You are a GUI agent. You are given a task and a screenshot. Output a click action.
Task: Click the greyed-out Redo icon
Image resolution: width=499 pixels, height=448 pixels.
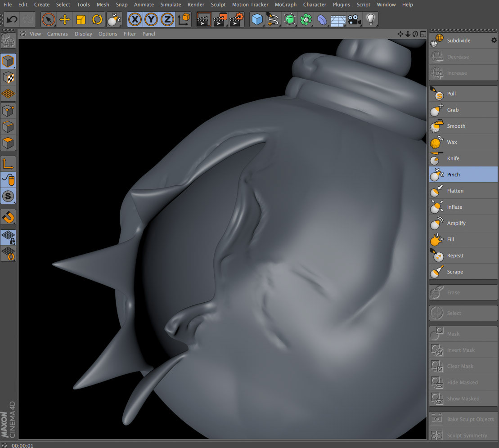(28, 20)
